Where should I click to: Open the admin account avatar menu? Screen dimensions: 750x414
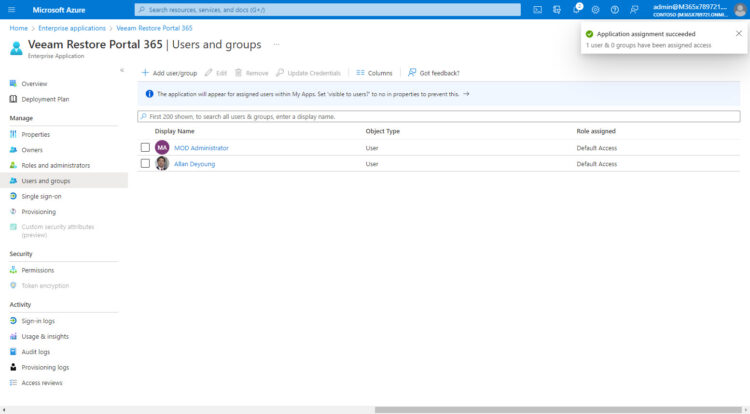point(739,10)
